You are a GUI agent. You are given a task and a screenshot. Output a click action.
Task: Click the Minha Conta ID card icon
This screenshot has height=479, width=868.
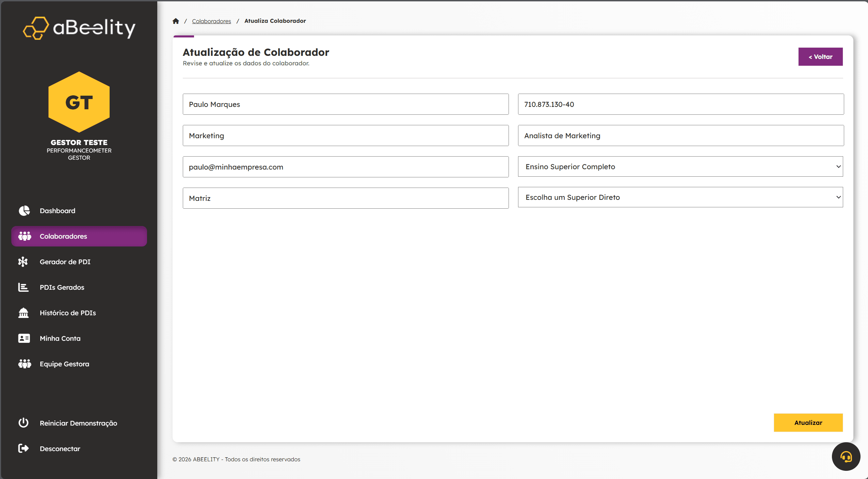click(x=24, y=338)
